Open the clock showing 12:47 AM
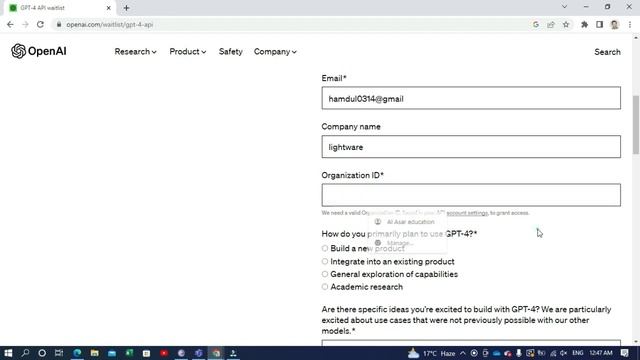 pos(601,353)
